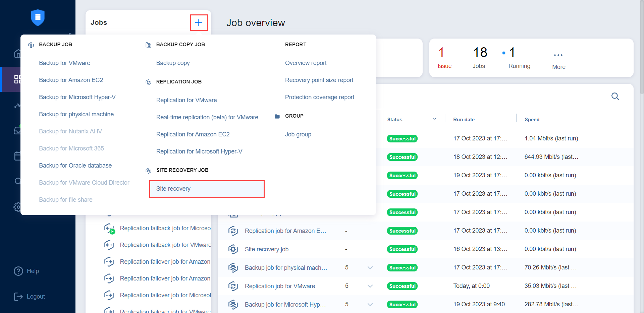Click the Logout icon in sidebar
644x313 pixels.
coord(18,297)
